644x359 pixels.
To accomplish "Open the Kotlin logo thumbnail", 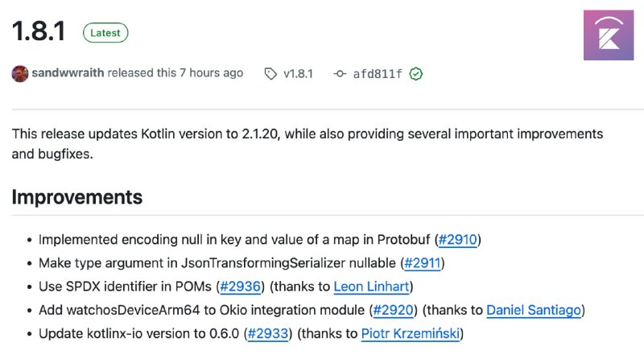I will coord(609,35).
